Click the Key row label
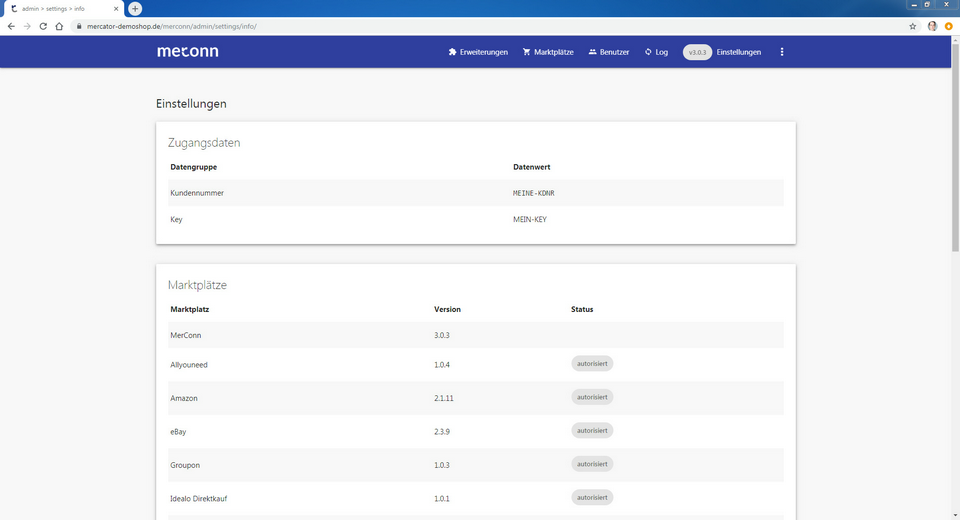The image size is (960, 520). point(176,219)
